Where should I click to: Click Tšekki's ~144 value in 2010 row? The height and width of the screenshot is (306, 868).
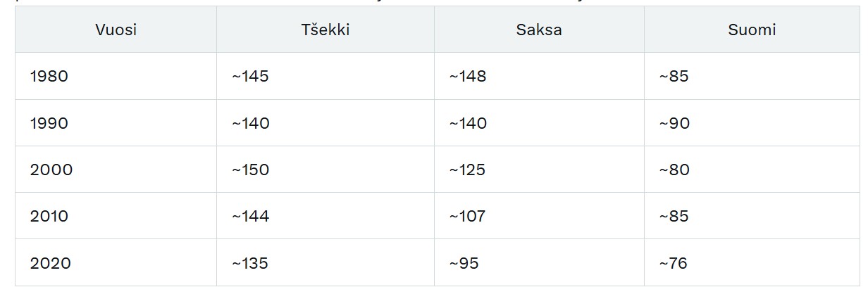pos(250,216)
